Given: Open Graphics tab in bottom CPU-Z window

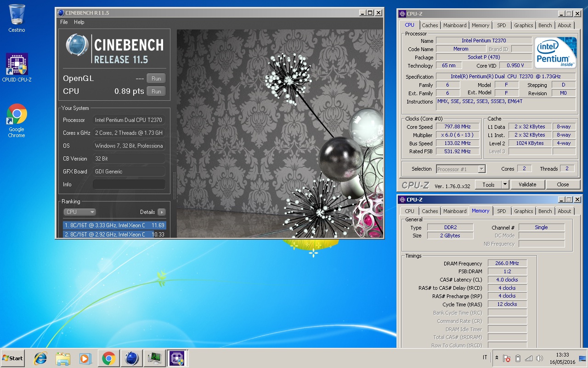Looking at the screenshot, I should [x=524, y=211].
